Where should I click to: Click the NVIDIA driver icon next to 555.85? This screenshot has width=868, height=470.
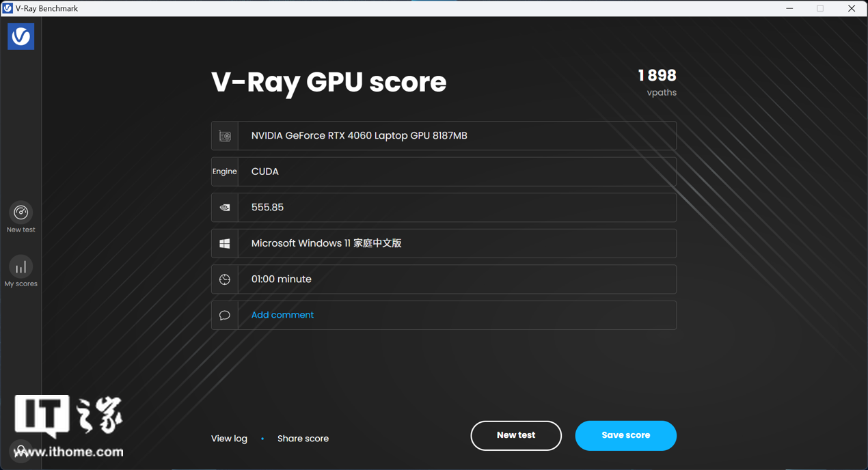point(225,208)
